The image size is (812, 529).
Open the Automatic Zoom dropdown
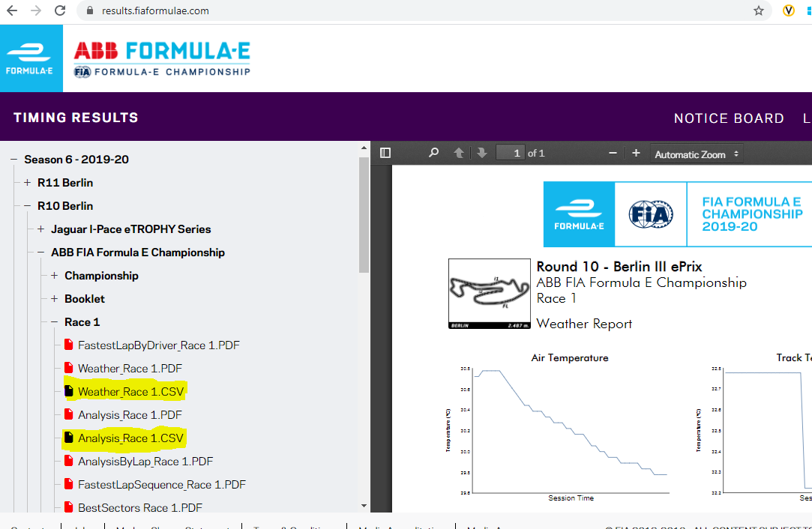click(x=697, y=154)
